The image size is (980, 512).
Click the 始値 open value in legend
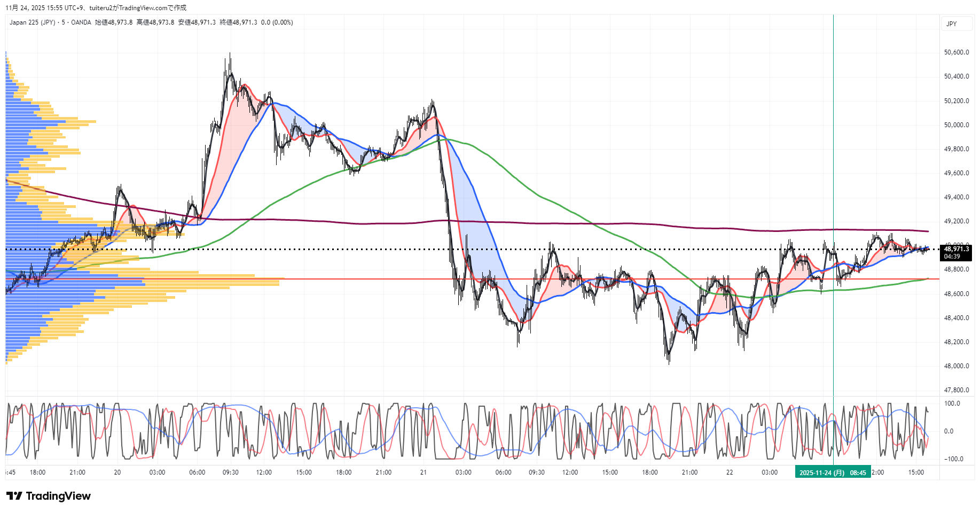coord(114,22)
